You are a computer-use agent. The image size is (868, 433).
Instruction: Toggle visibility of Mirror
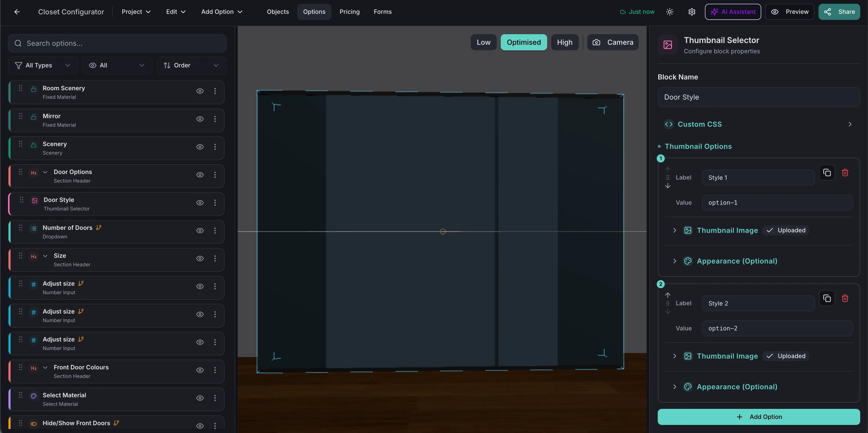point(200,119)
